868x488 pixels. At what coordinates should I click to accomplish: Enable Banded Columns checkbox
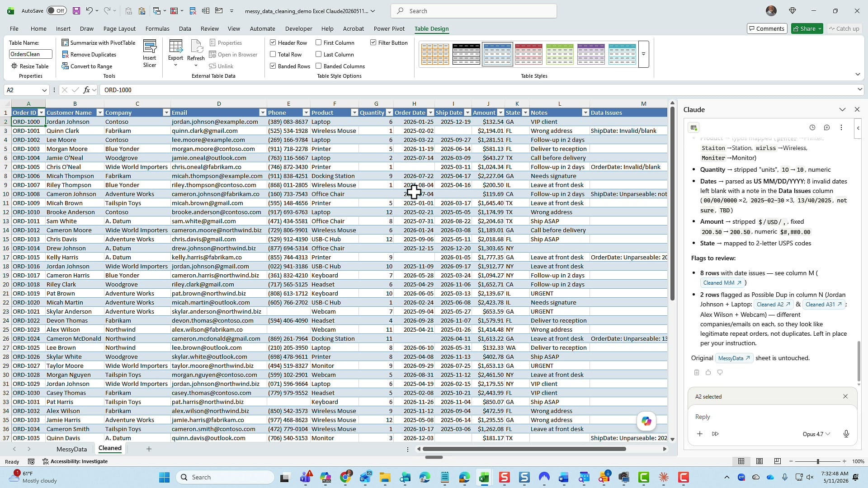point(318,66)
